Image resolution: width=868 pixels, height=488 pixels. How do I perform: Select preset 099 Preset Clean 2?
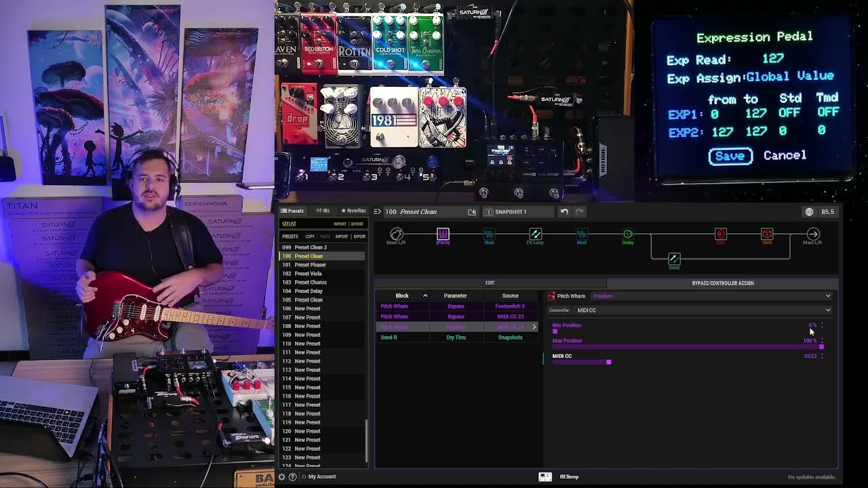[x=322, y=247]
